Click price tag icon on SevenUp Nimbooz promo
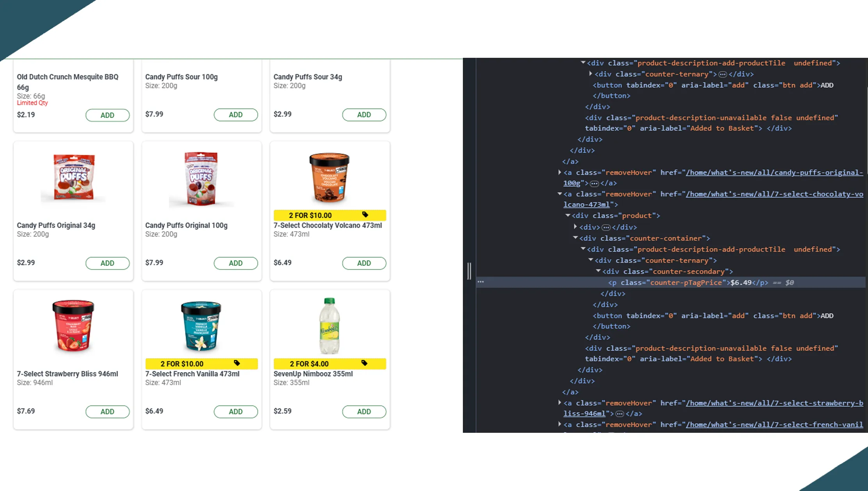This screenshot has height=491, width=868. [x=364, y=363]
